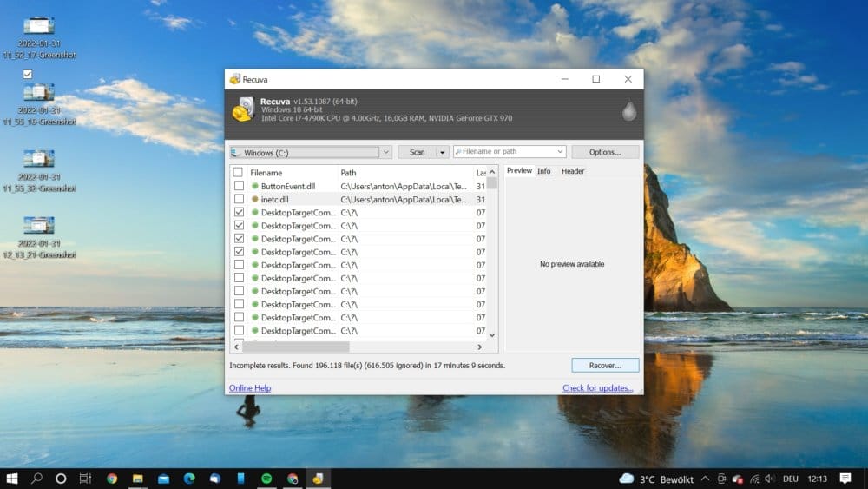This screenshot has height=489, width=868.
Task: Click the file list's vertical scrollbar thumb
Action: (492, 182)
